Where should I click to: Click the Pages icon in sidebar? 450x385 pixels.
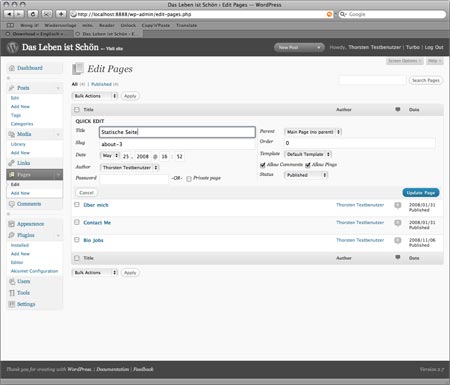pyautogui.click(x=12, y=175)
